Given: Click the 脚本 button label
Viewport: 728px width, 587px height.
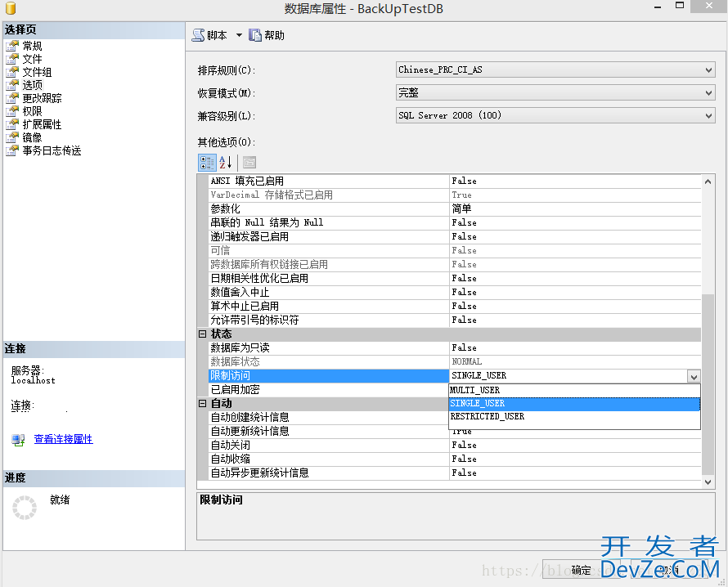Looking at the screenshot, I should [x=217, y=35].
